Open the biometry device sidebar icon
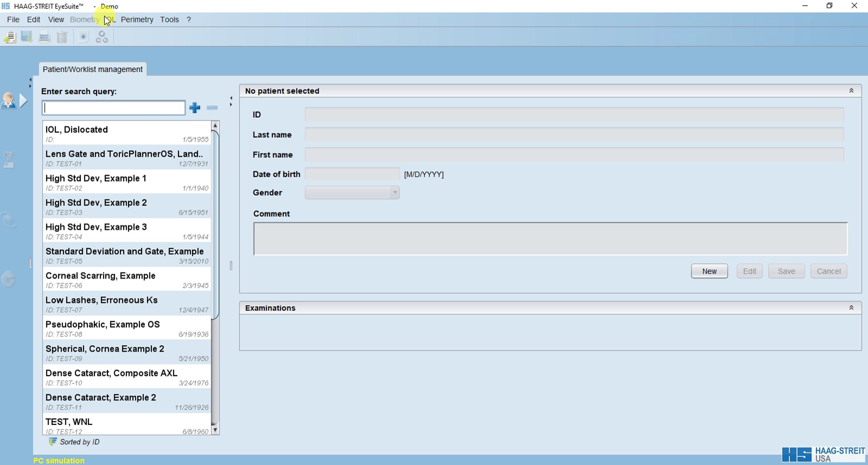Image resolution: width=868 pixels, height=465 pixels. pos(8,160)
